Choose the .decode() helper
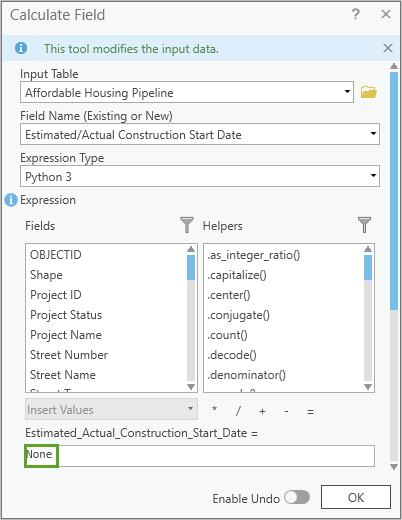 (232, 355)
